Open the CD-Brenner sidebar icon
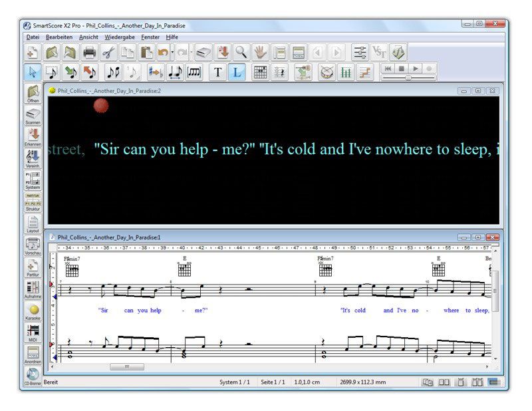 tap(33, 376)
